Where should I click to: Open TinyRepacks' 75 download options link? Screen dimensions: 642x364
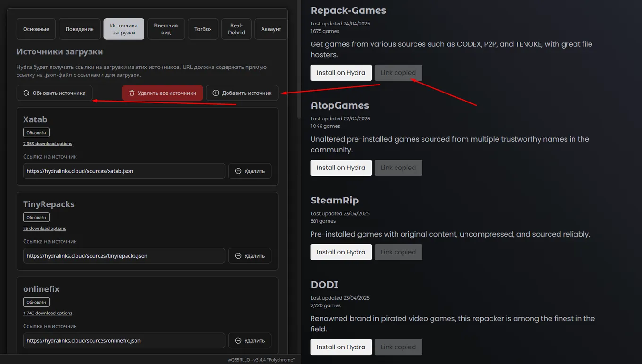coord(44,229)
